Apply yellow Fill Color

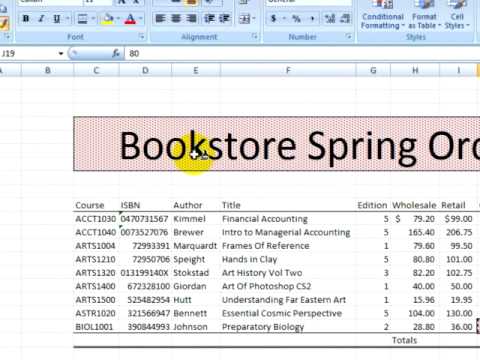108,19
